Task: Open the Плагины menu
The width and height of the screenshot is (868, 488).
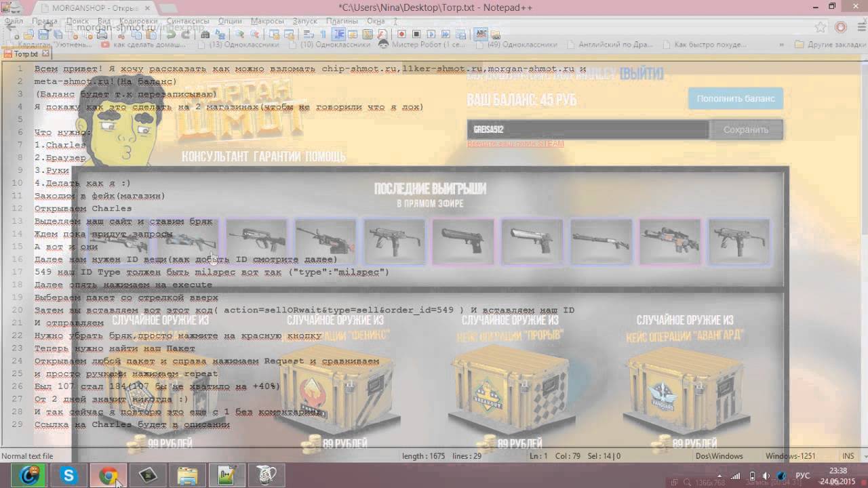Action: pyautogui.click(x=342, y=21)
